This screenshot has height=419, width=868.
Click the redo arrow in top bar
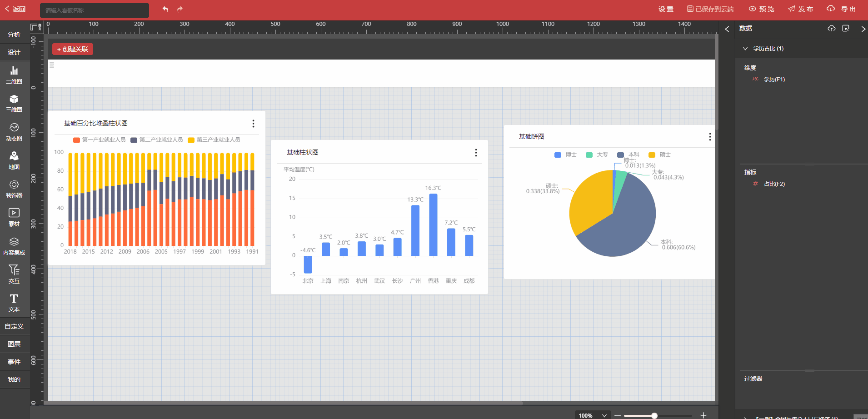tap(180, 9)
